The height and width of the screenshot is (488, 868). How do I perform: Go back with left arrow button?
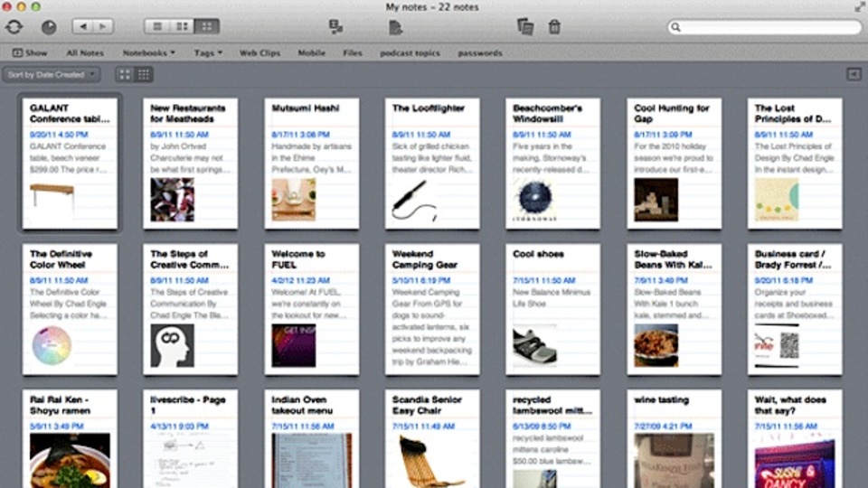pos(83,26)
